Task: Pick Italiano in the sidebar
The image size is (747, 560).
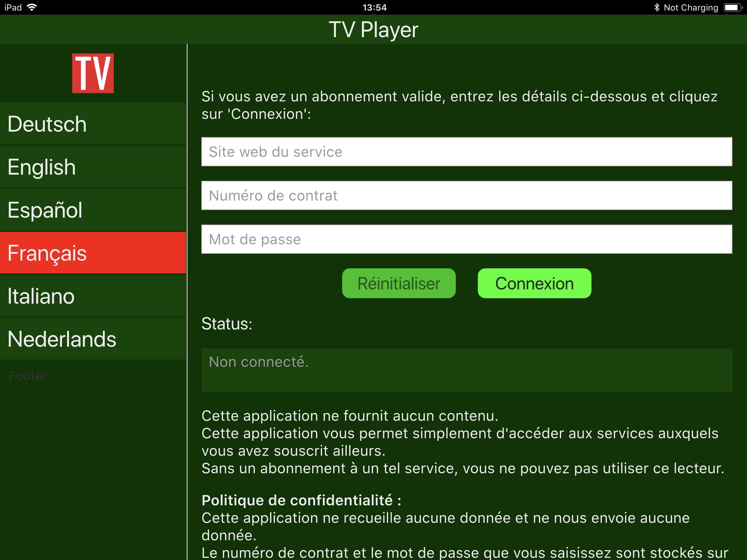Action: (93, 296)
